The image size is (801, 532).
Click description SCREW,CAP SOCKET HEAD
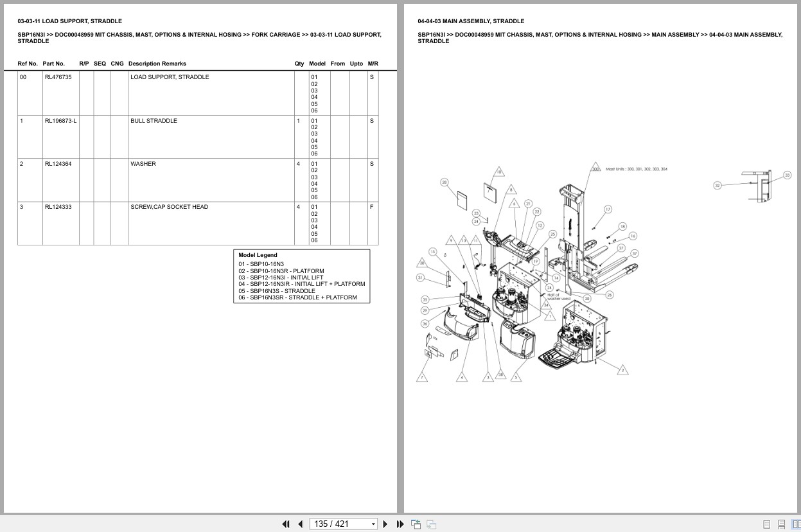click(x=169, y=207)
